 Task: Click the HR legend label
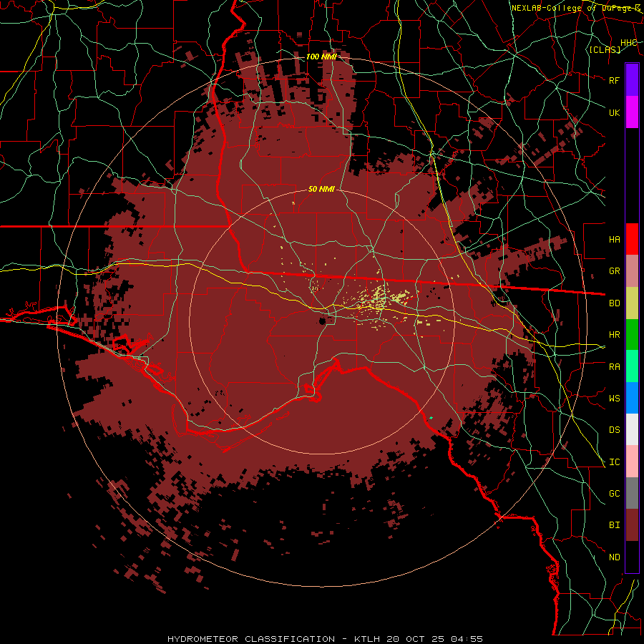614,335
